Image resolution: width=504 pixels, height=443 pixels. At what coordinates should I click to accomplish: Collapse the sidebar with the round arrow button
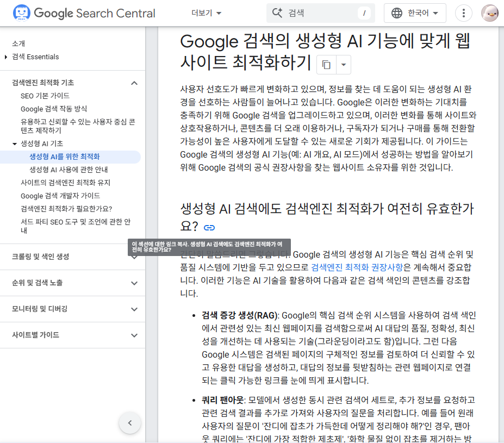click(130, 423)
